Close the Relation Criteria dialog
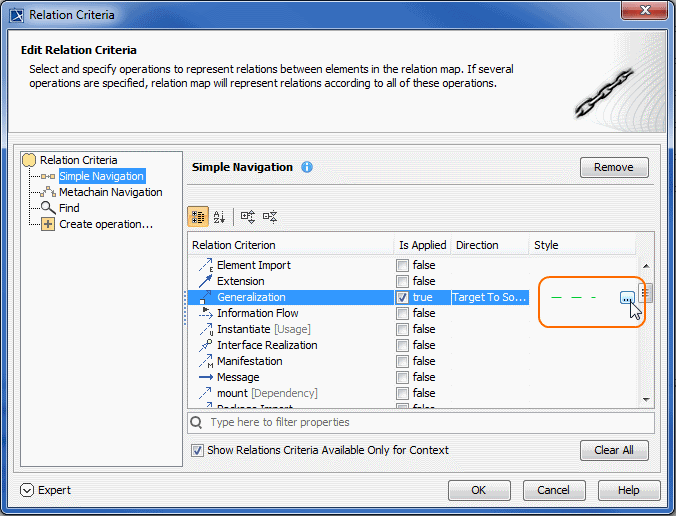The height and width of the screenshot is (516, 676). click(645, 10)
